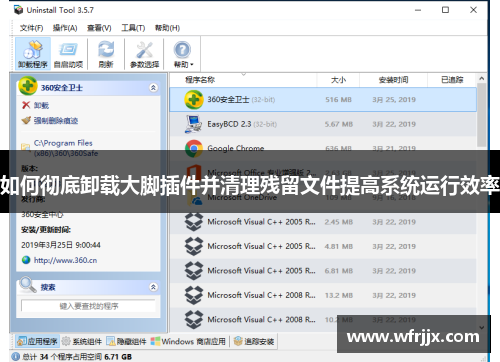
Task: Open the 文件(F) menu
Action: 31,28
